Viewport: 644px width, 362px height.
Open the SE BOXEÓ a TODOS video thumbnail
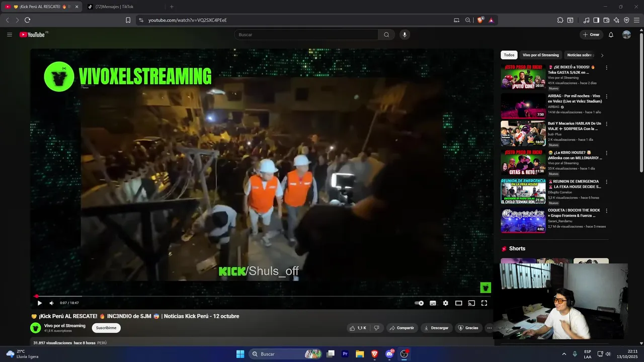523,77
